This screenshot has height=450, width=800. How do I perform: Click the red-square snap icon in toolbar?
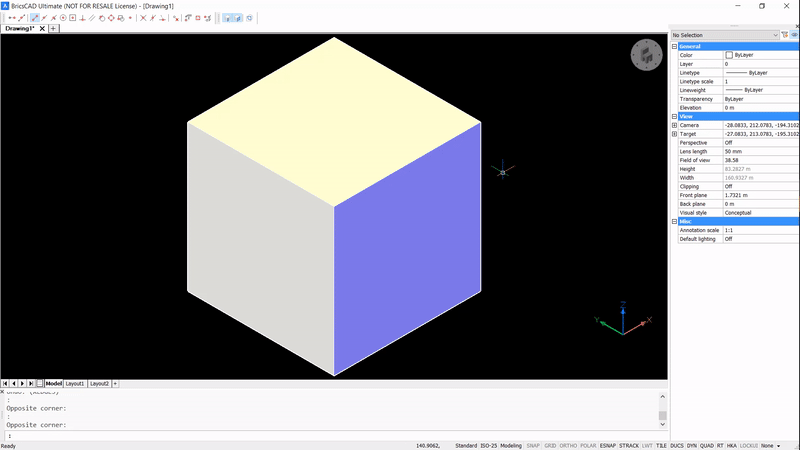point(198,18)
